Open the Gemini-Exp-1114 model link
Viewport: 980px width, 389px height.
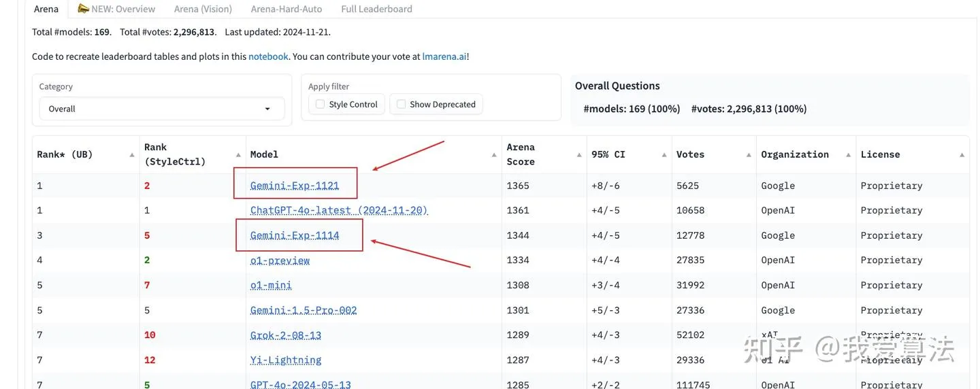point(295,235)
